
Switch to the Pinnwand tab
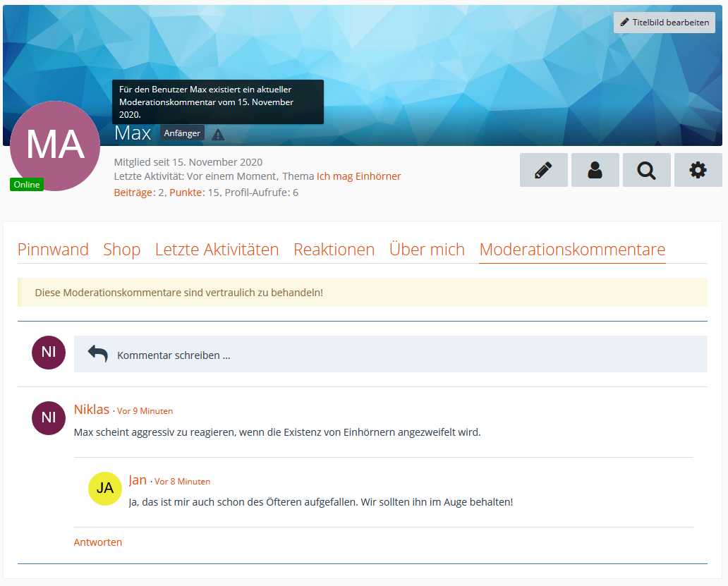click(53, 250)
